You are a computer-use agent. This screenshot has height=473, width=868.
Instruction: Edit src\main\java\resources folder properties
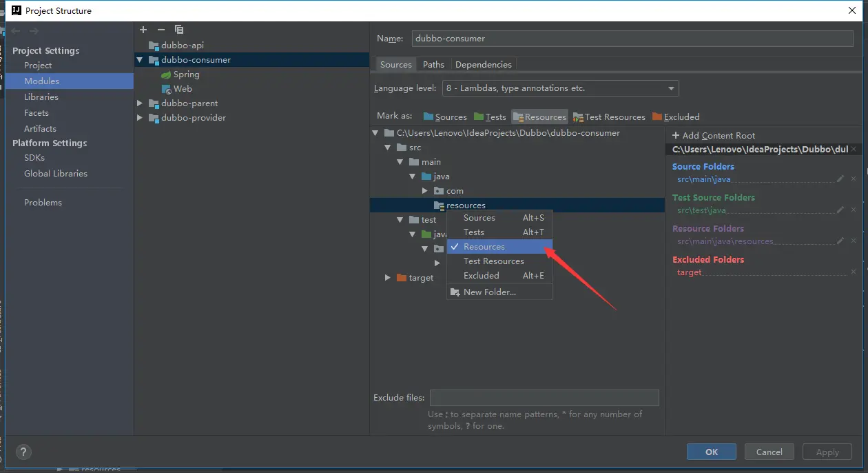click(x=840, y=241)
